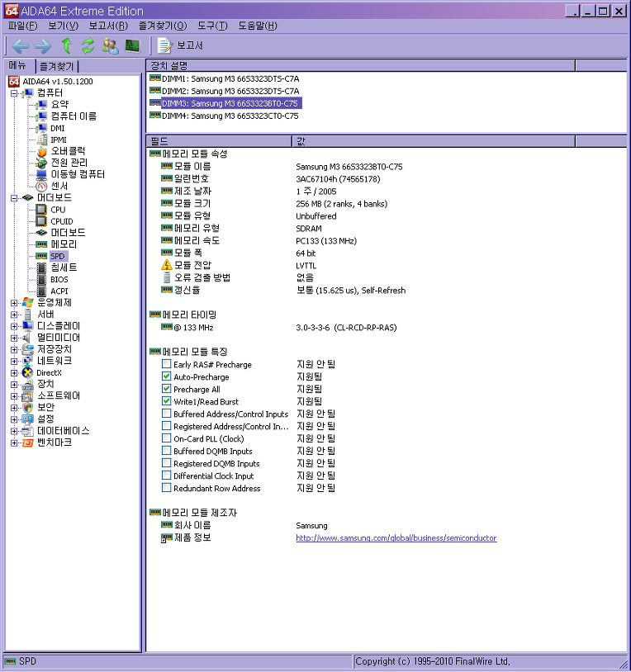The width and height of the screenshot is (631, 672).
Task: Open the 즐겨찾기(O) menu
Action: click(x=163, y=26)
